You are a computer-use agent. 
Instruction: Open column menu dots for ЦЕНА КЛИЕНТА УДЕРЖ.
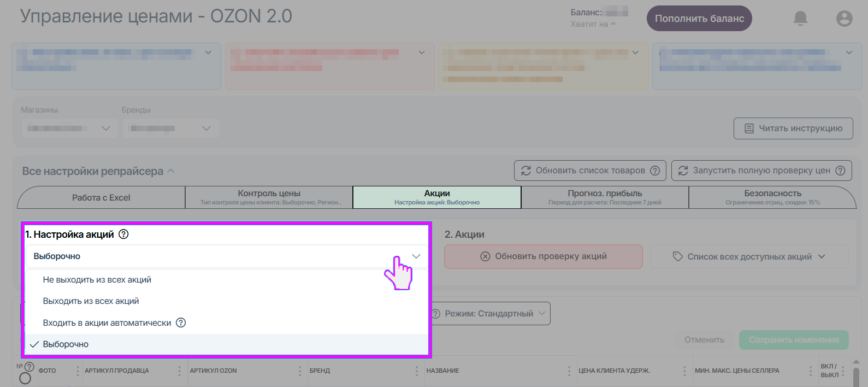684,371
